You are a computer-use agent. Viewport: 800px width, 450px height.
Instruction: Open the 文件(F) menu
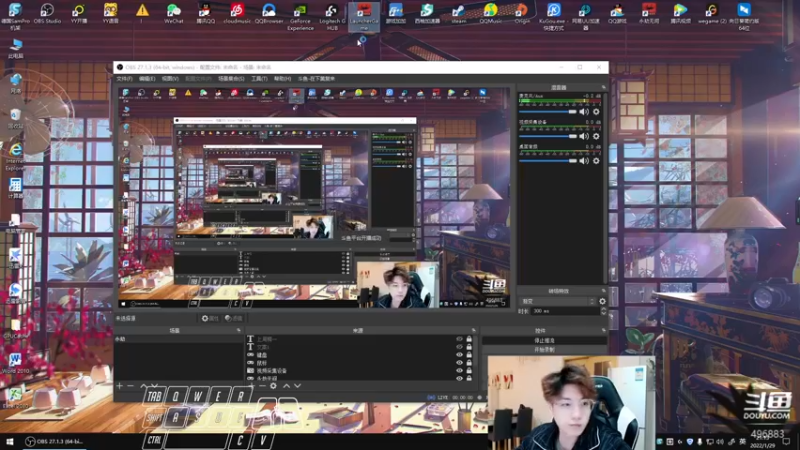124,79
